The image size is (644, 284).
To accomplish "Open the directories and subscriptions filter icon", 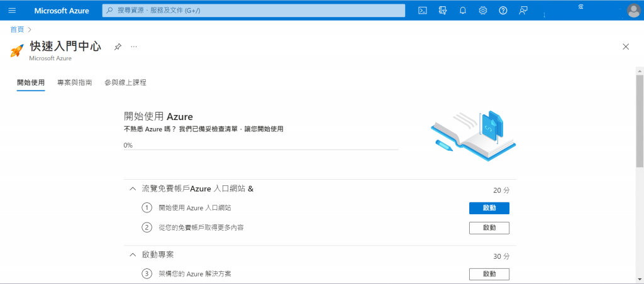I will tap(442, 11).
